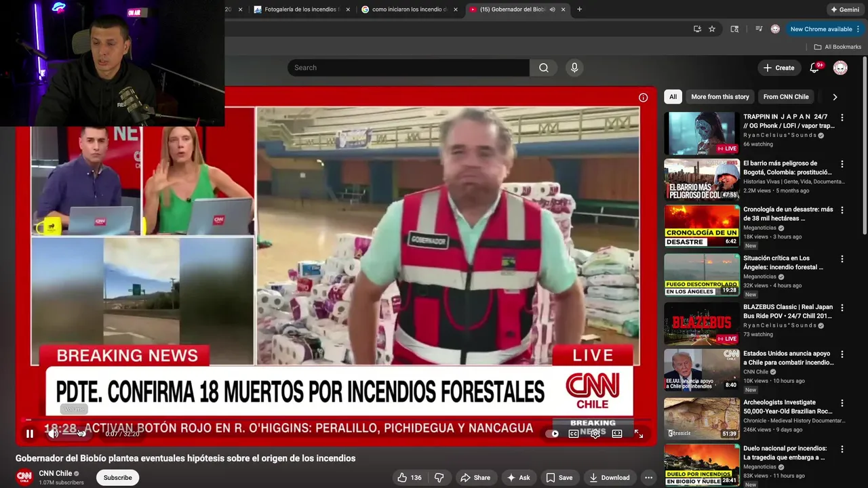Close the Fotogalería de los incendios tab
This screenshot has height=488, width=868.
tap(349, 9)
